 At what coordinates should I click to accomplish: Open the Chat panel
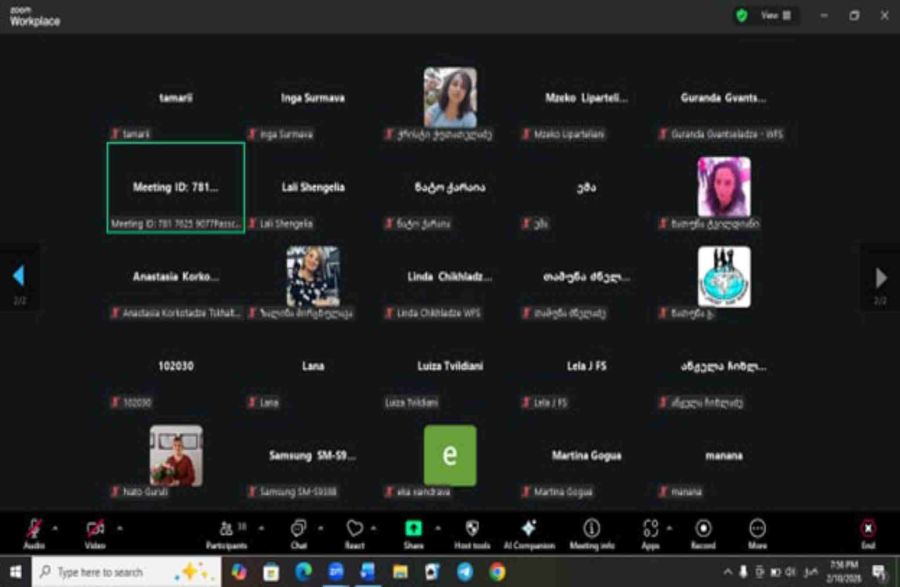tap(298, 530)
